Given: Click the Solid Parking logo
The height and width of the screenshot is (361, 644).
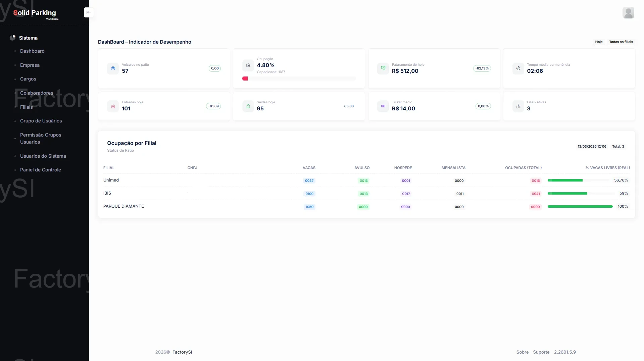Looking at the screenshot, I should [x=35, y=14].
